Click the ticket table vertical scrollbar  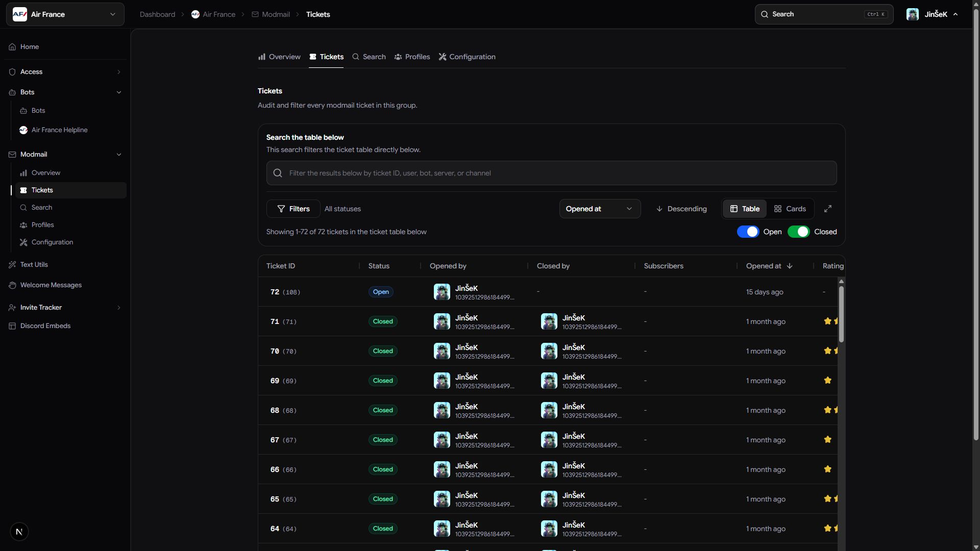point(841,314)
